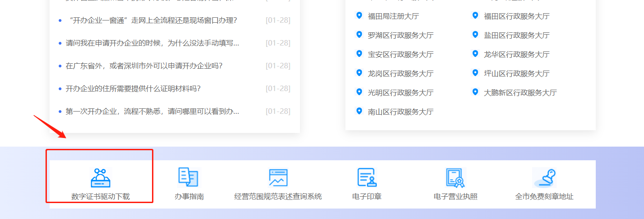Click the 电子营业执照 text label

point(455,197)
